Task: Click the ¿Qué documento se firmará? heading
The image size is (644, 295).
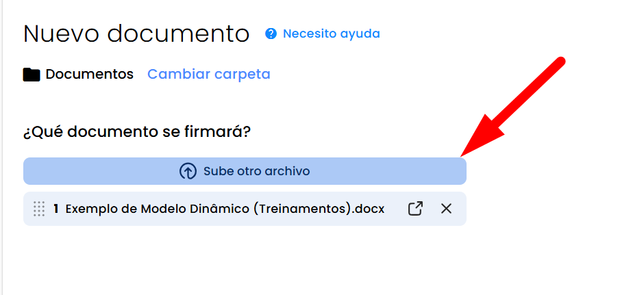Action: click(x=137, y=132)
